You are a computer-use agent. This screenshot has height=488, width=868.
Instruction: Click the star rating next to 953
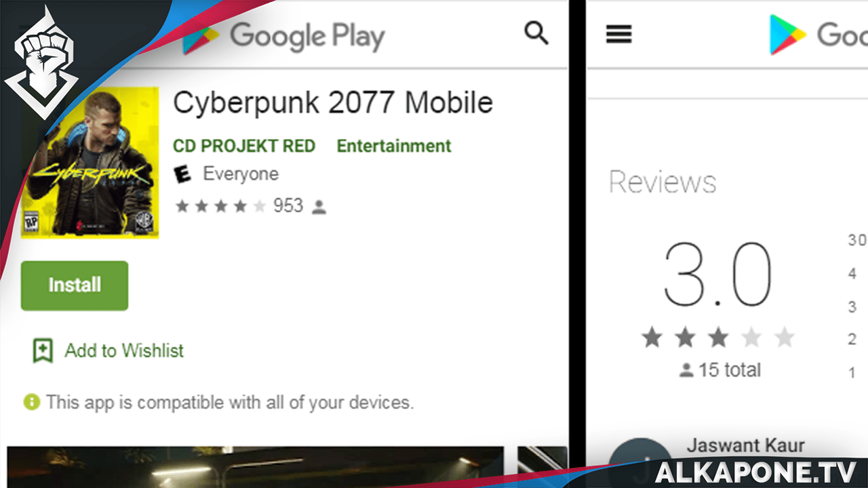coord(220,206)
